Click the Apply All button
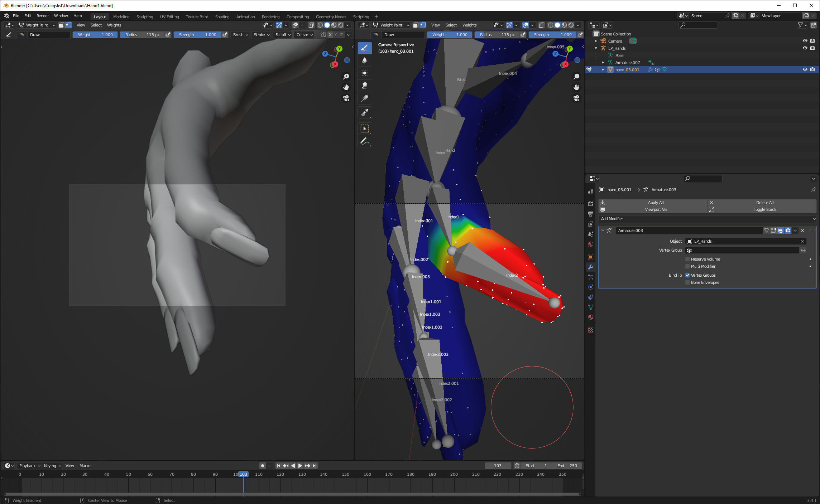The height and width of the screenshot is (504, 820). 653,203
